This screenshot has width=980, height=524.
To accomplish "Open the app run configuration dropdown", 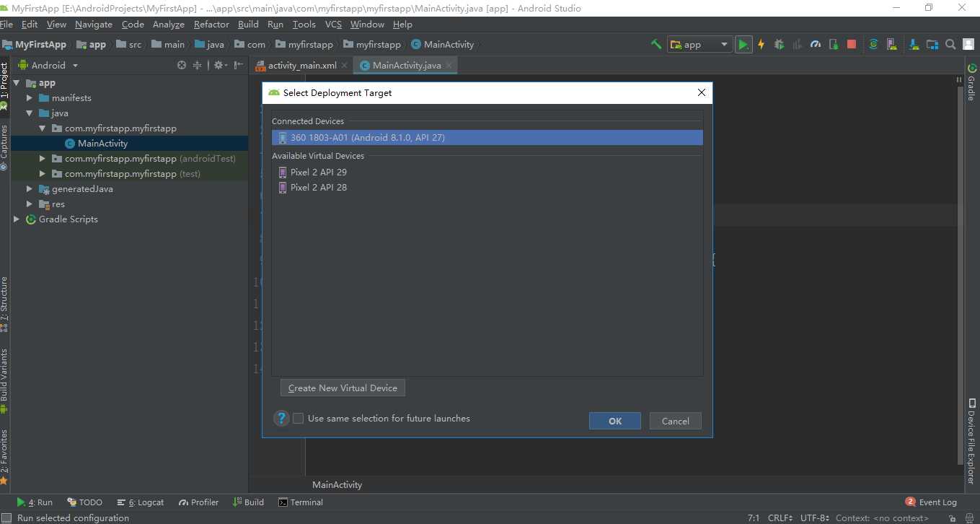I will pyautogui.click(x=699, y=44).
